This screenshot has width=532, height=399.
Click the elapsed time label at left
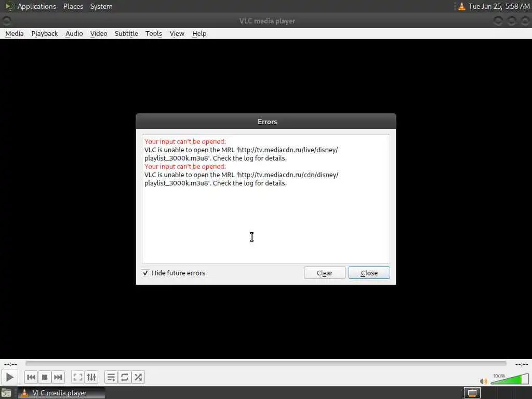pyautogui.click(x=10, y=364)
